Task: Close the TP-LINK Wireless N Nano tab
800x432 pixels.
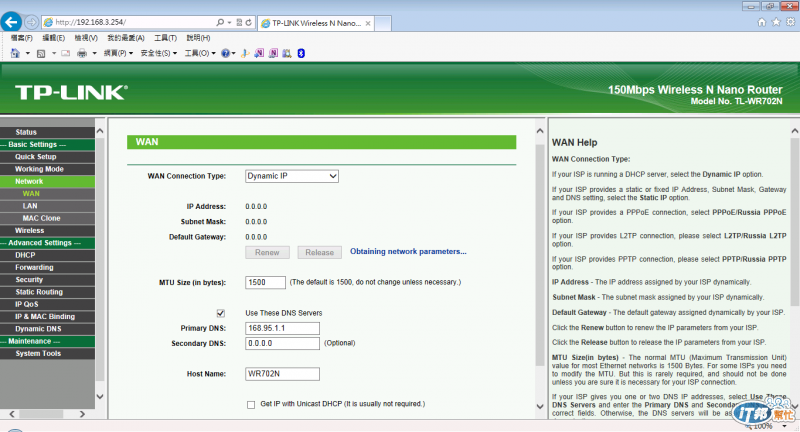Action: click(x=368, y=23)
